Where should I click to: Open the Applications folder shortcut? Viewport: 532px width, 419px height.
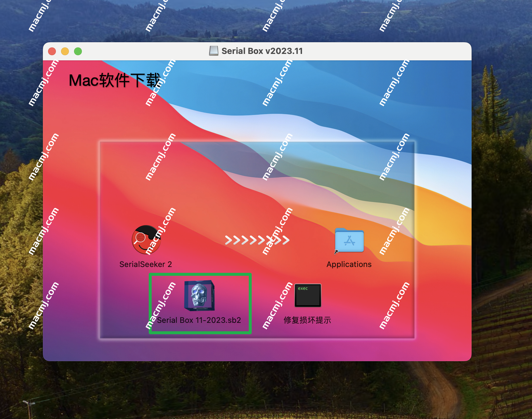tap(349, 240)
